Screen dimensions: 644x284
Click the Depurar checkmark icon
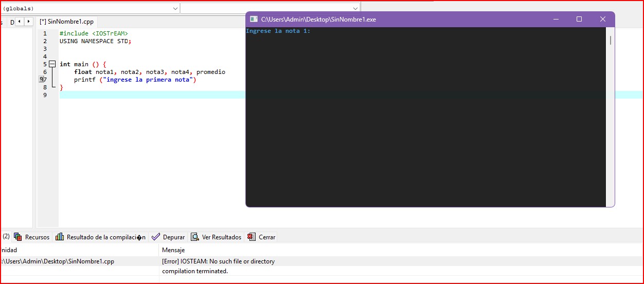pyautogui.click(x=156, y=237)
